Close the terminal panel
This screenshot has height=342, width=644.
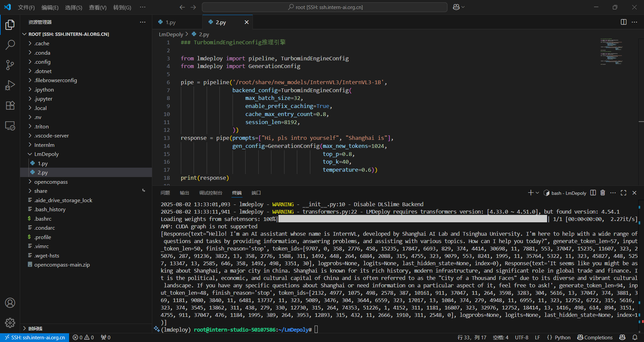coord(634,193)
